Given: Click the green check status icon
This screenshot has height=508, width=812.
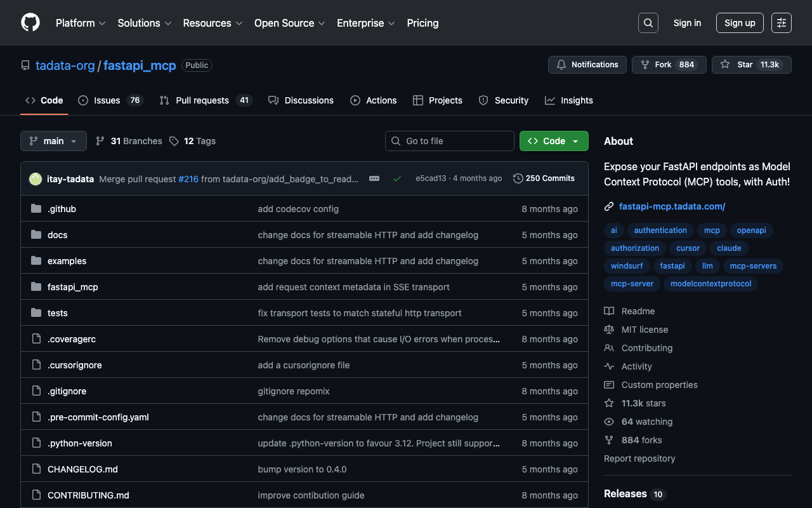Looking at the screenshot, I should coord(397,178).
